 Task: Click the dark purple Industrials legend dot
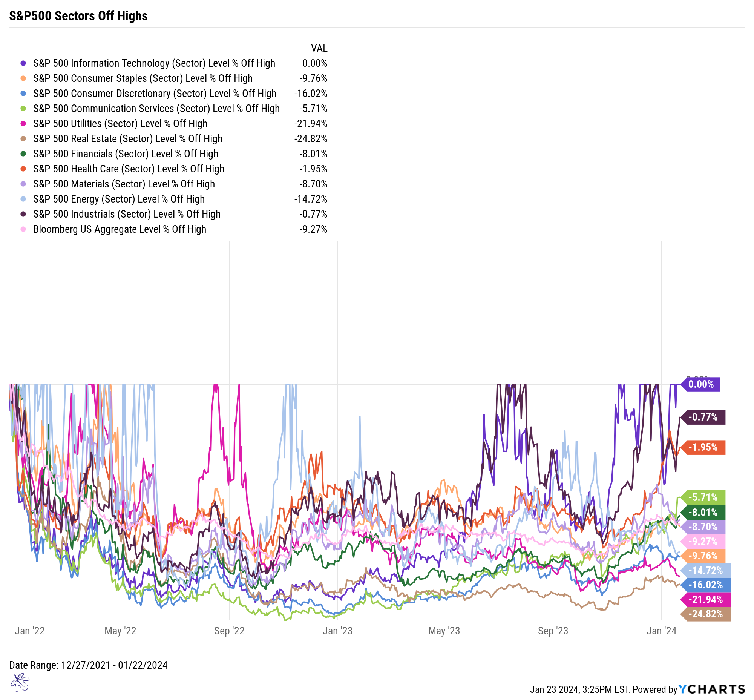point(23,214)
